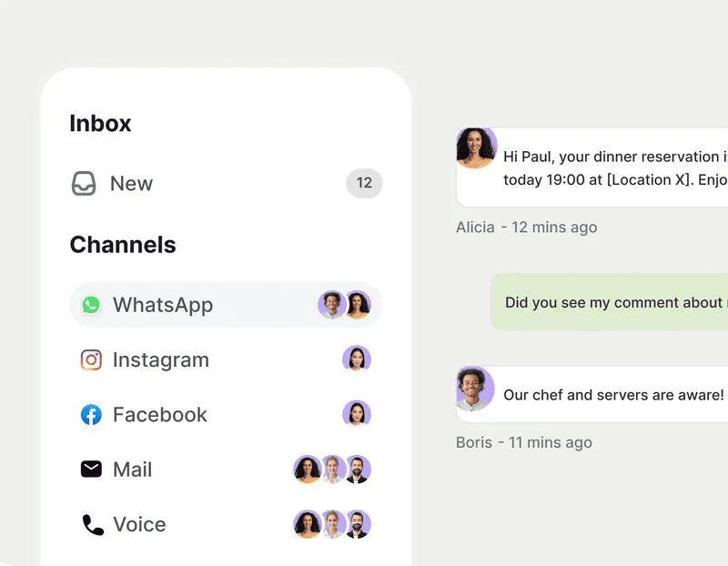The width and height of the screenshot is (728, 566).
Task: Click the Inbox tray icon
Action: tap(84, 184)
